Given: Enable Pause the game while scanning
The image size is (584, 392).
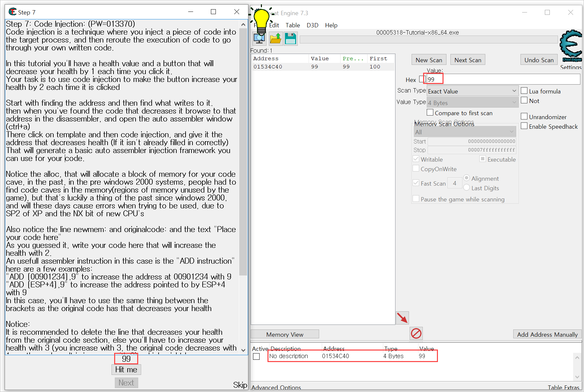Looking at the screenshot, I should point(416,199).
